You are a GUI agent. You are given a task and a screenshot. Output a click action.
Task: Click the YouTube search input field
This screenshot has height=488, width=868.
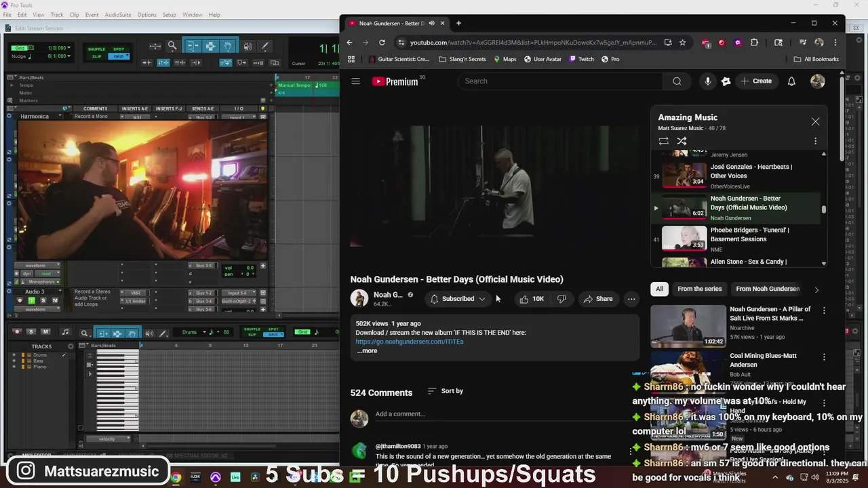560,81
